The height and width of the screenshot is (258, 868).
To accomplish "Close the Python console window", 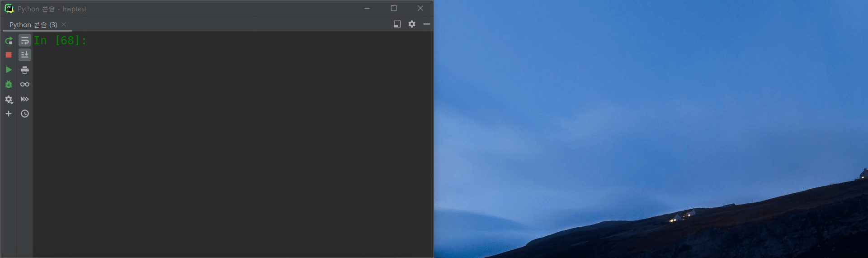I will pos(420,8).
